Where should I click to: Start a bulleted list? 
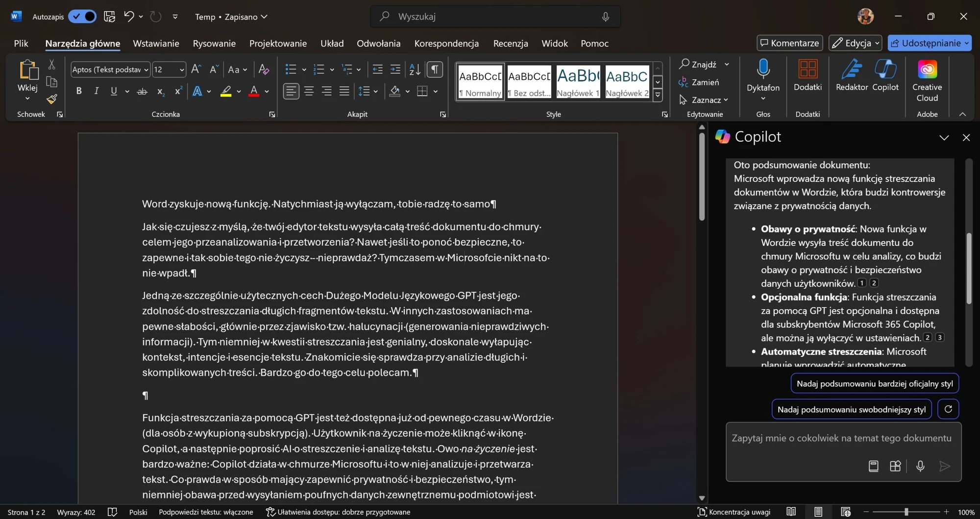pos(291,70)
